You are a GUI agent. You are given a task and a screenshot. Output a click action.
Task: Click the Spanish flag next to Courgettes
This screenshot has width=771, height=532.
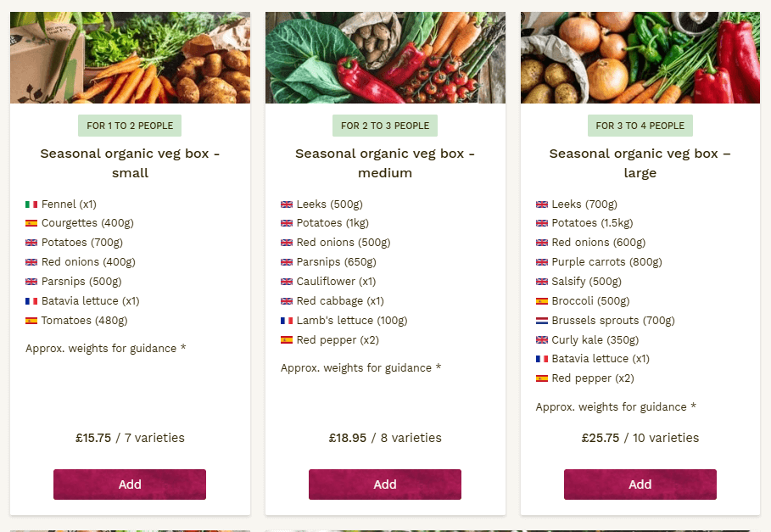click(31, 224)
